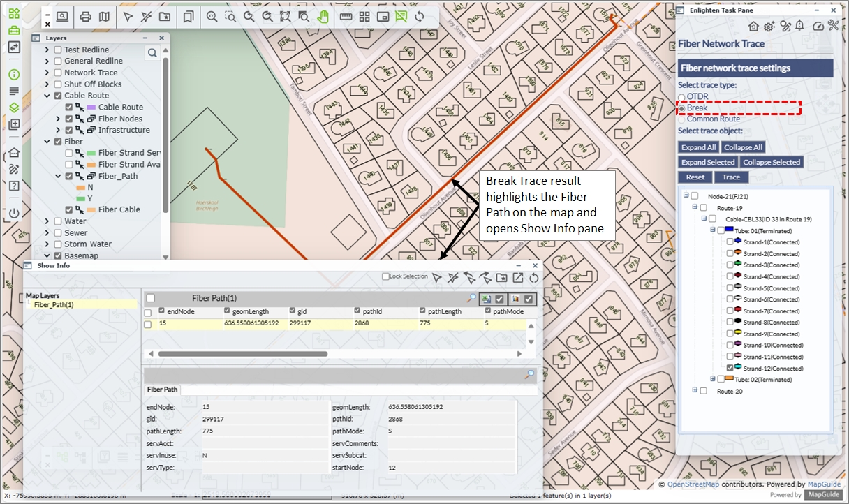Click the Expand All button
The height and width of the screenshot is (504, 849).
698,147
